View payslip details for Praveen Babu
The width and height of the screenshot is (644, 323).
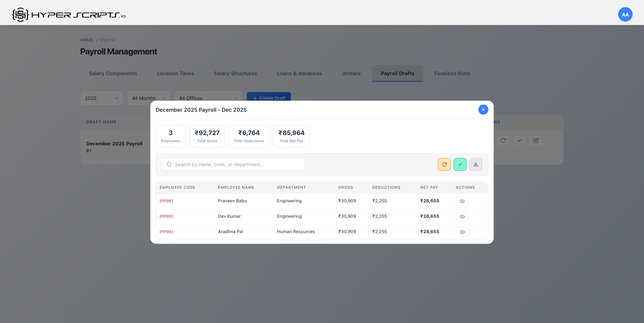462,201
